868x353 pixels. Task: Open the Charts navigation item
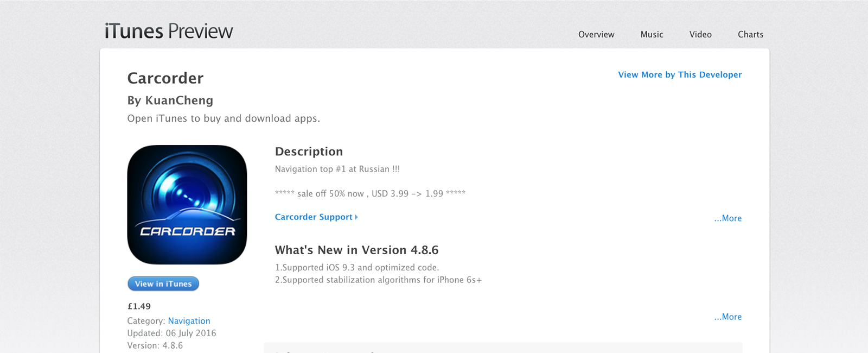750,34
